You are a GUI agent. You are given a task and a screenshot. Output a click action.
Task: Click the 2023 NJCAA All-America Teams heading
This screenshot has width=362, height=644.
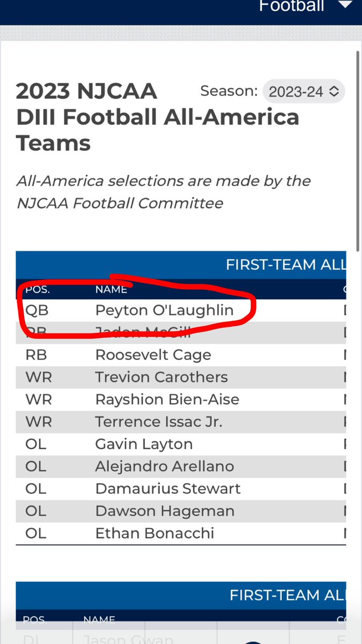coord(158,117)
